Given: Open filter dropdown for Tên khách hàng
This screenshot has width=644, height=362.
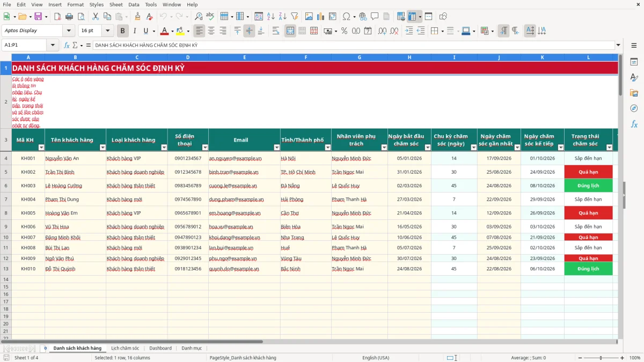Looking at the screenshot, I should click(x=103, y=147).
